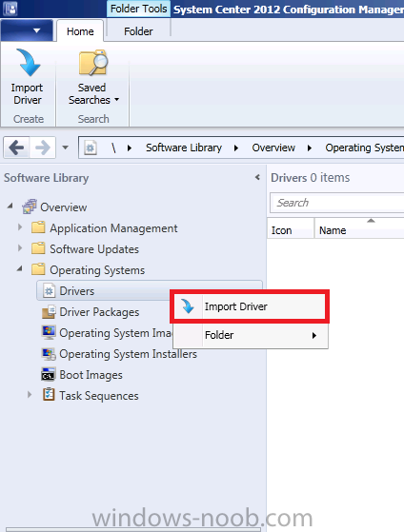This screenshot has height=532, width=404.
Task: Go back with the navigation arrow
Action: click(16, 148)
